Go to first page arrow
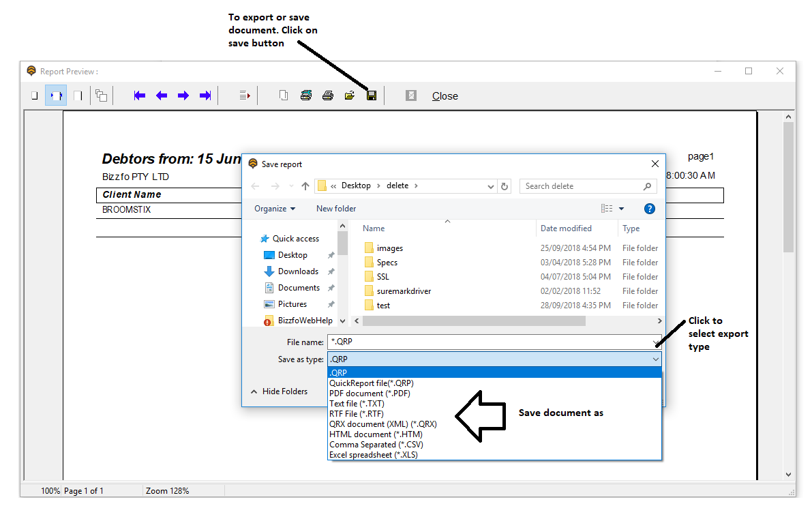This screenshot has width=812, height=519. pyautogui.click(x=140, y=95)
